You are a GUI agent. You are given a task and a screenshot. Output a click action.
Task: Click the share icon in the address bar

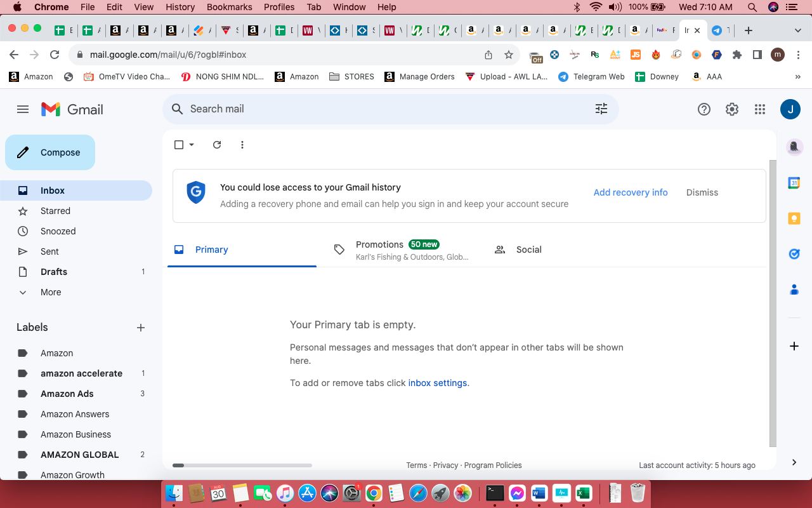click(488, 55)
